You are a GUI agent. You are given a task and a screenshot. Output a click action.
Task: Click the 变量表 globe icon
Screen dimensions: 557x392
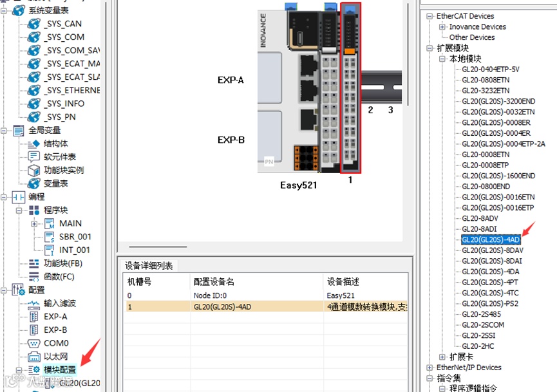33,183
